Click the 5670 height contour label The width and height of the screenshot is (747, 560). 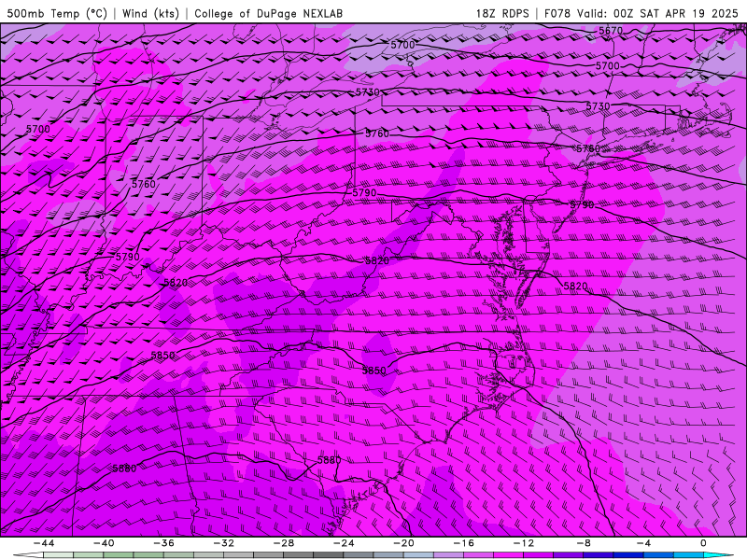pos(611,31)
